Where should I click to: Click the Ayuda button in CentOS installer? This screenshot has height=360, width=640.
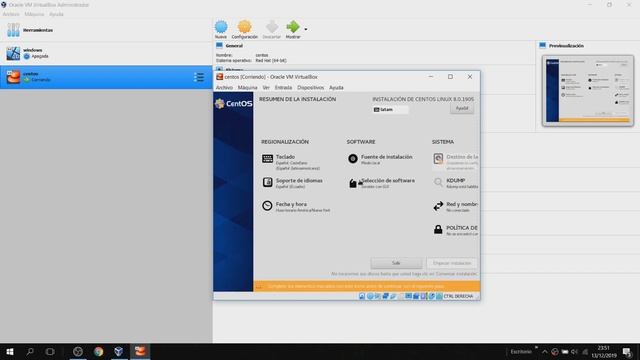pos(462,109)
